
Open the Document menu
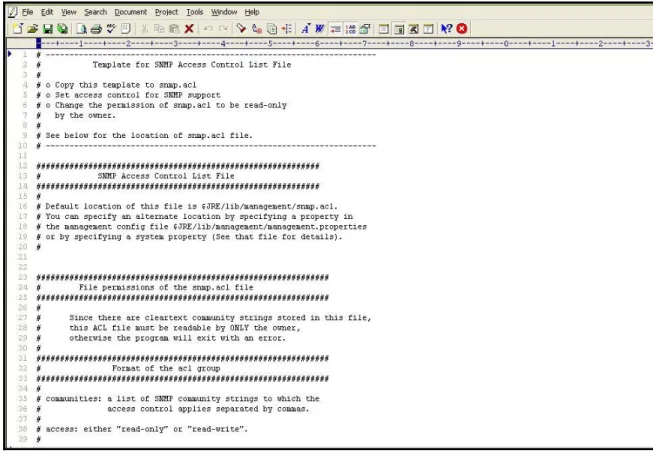[130, 12]
